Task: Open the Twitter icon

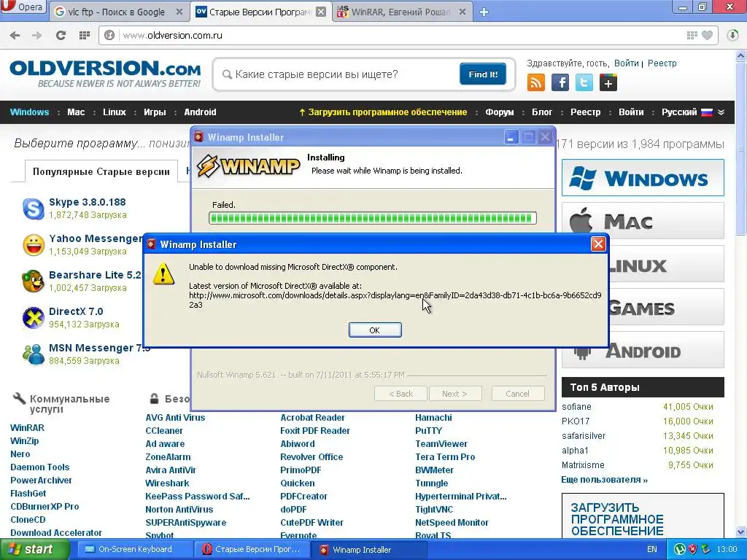Action: click(x=584, y=82)
